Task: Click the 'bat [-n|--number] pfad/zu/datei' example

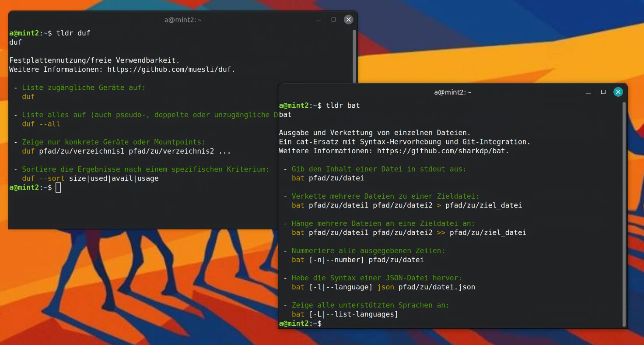Action: coord(357,260)
